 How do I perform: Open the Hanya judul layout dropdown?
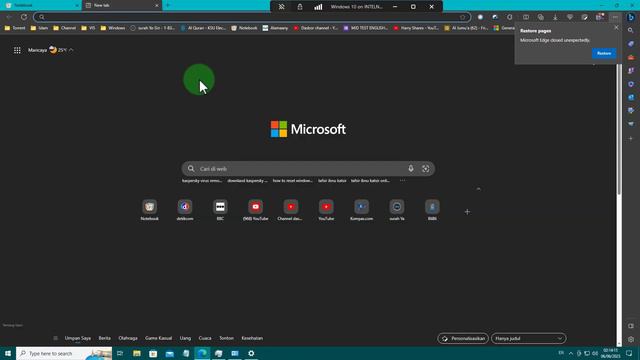click(x=528, y=338)
